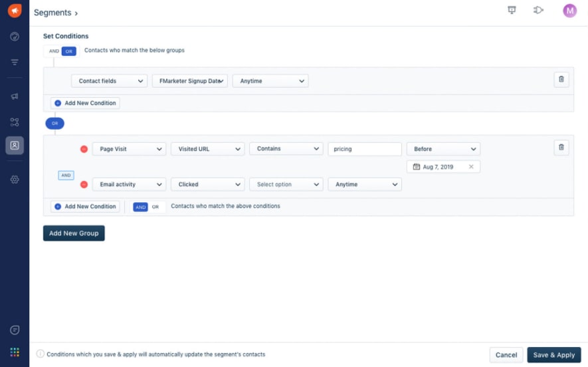Click the Cancel button
The width and height of the screenshot is (588, 367).
(506, 354)
